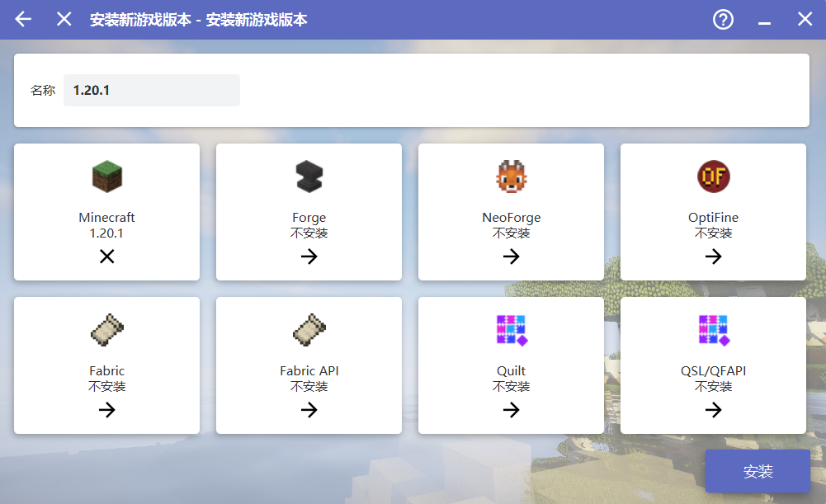Click the Fabric scroll icon
The width and height of the screenshot is (826, 504).
tap(107, 330)
